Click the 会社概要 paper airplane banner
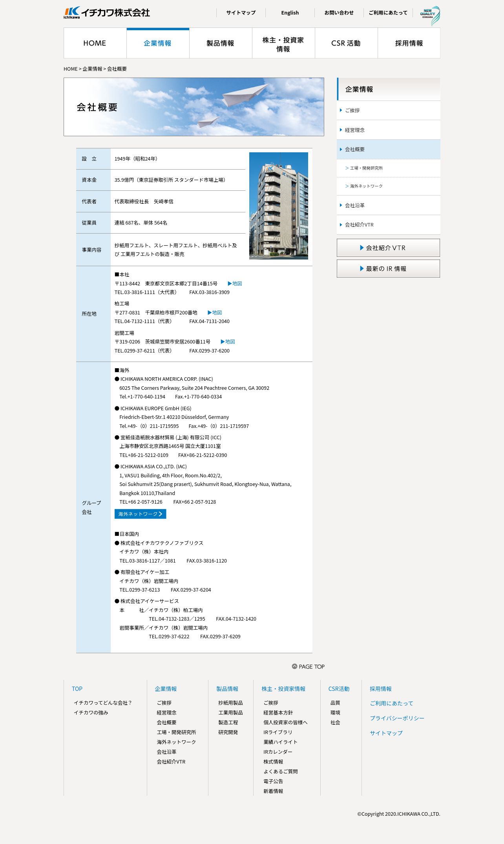 click(x=194, y=107)
